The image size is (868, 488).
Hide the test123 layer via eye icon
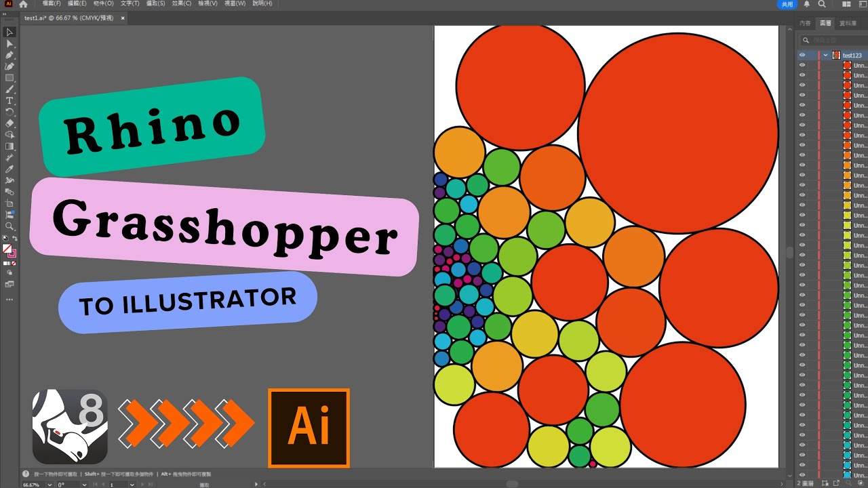tap(802, 56)
